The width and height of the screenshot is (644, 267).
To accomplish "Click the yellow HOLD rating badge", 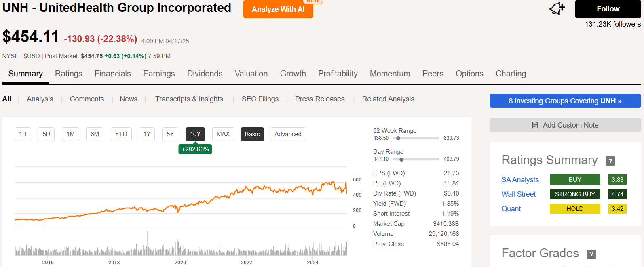I will click(x=575, y=209).
